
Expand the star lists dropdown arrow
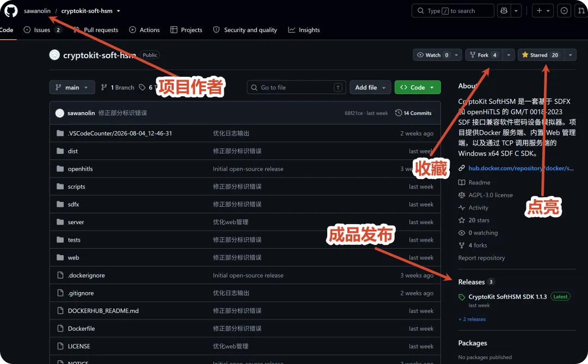tap(571, 55)
